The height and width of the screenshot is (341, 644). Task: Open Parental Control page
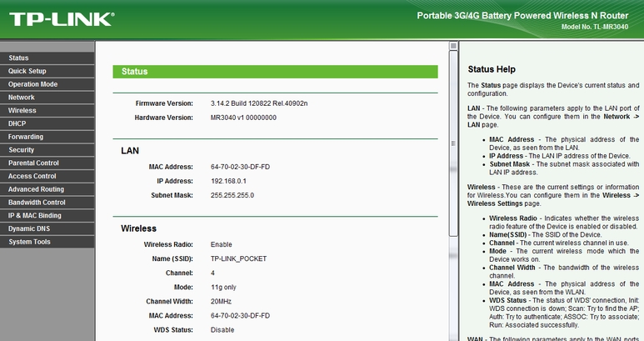click(x=47, y=163)
